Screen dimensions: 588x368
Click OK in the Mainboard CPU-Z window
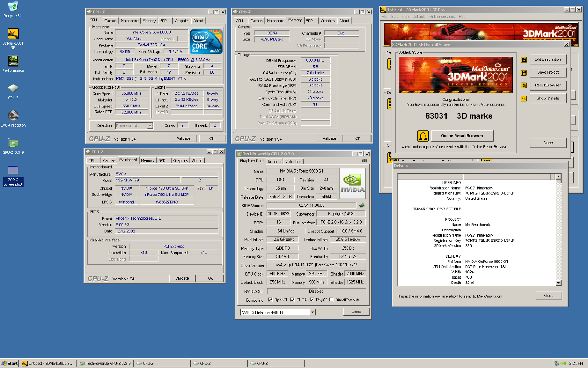[x=211, y=279]
